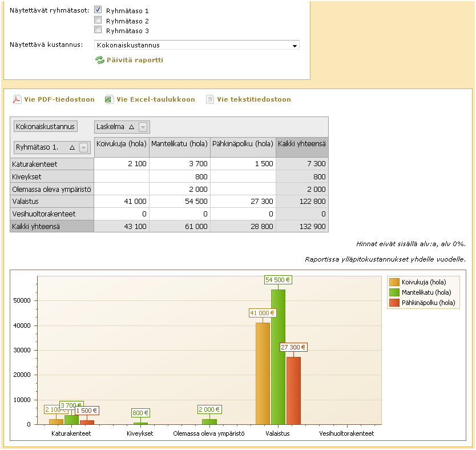476x450 pixels.
Task: Enable the Ryhmätaso 3 checkbox
Action: (98, 30)
